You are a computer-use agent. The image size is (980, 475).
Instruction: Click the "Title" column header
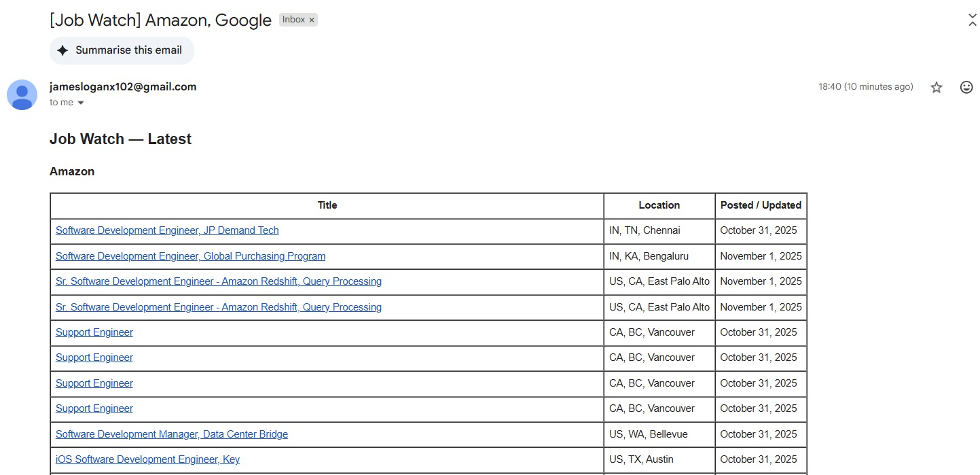(327, 205)
